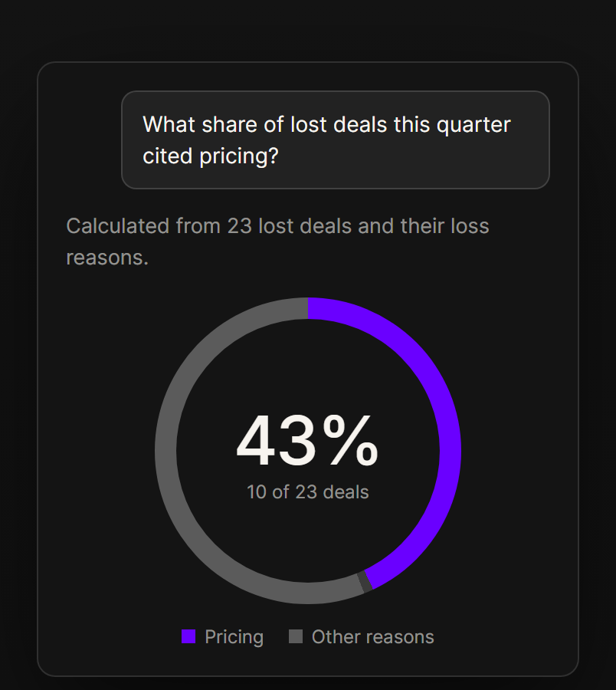The height and width of the screenshot is (690, 616).
Task: Click the purple Pricing legend swatch
Action: click(188, 636)
